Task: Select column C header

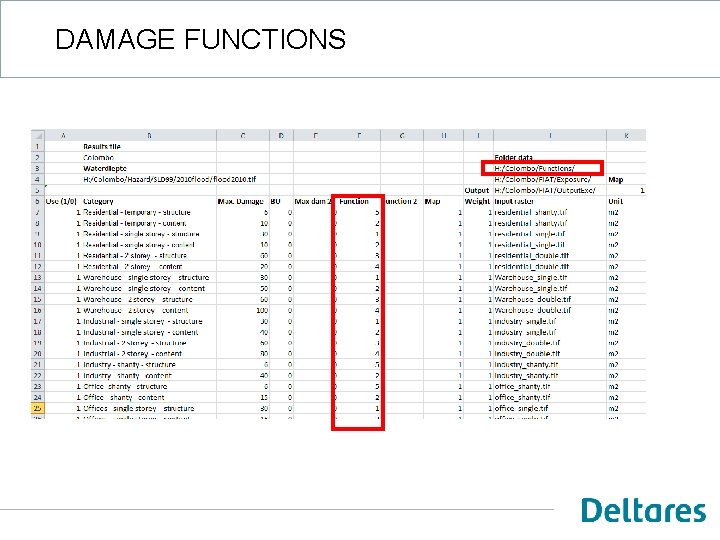Action: click(243, 135)
